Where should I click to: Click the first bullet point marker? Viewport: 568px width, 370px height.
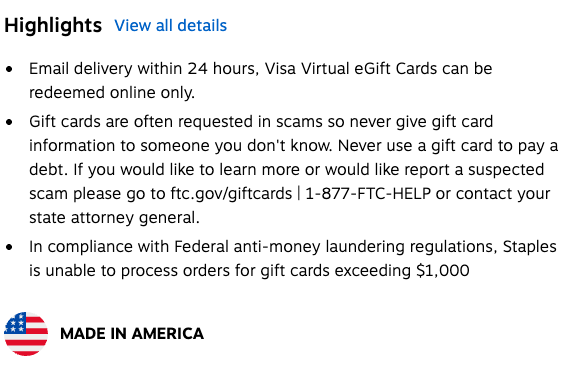pos(9,69)
